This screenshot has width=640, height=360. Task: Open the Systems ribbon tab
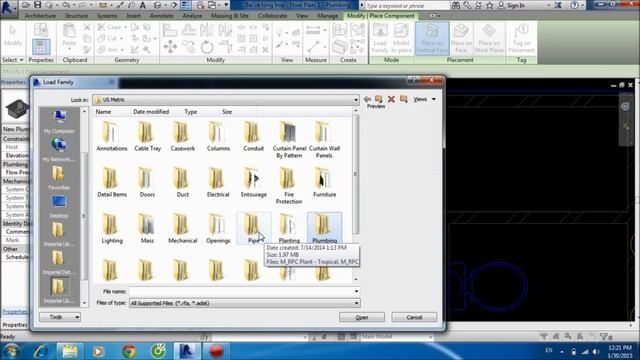[107, 16]
